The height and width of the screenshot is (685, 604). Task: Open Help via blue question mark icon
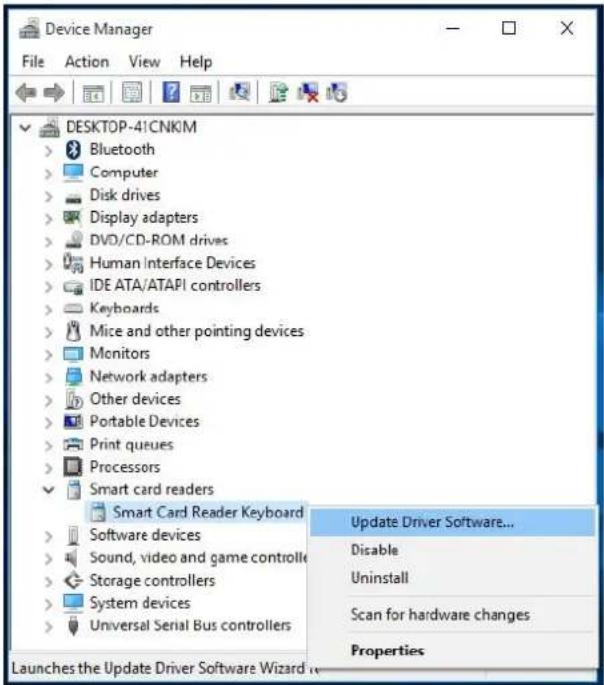pos(171,92)
